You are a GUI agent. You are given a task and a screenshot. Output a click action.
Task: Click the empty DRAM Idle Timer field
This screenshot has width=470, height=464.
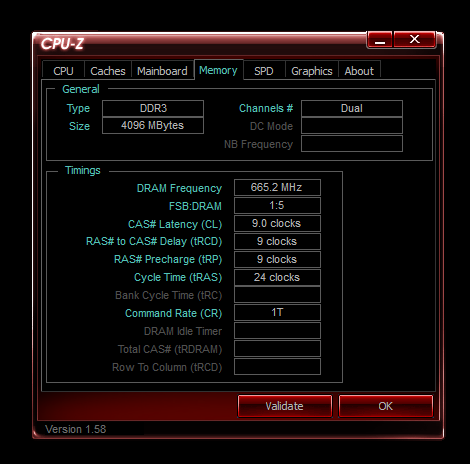277,331
